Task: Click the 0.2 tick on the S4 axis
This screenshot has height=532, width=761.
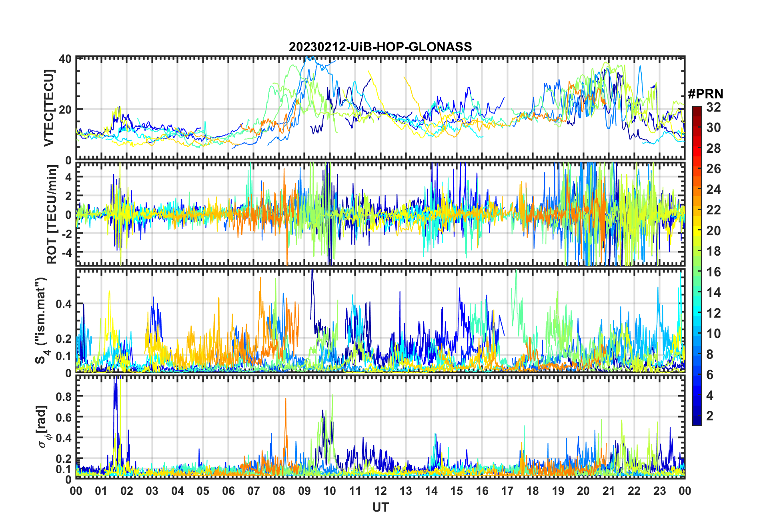Action: 64,338
